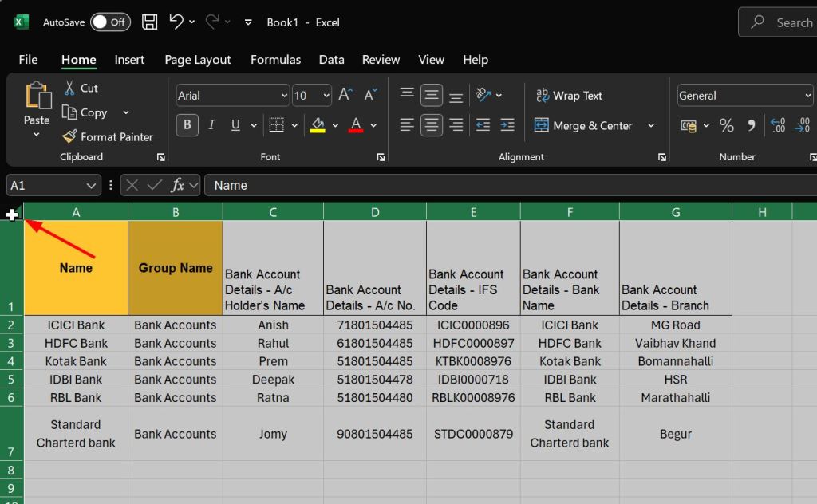Align text to the right
This screenshot has height=504, width=817.
point(456,125)
